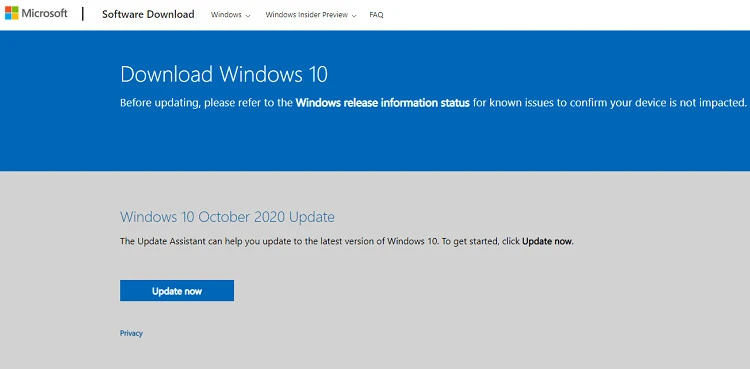This screenshot has height=369, width=750.
Task: Click the Update now button
Action: (177, 291)
